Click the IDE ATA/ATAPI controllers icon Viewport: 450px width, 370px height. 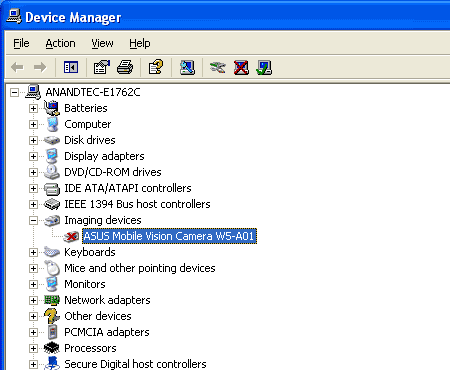click(52, 189)
